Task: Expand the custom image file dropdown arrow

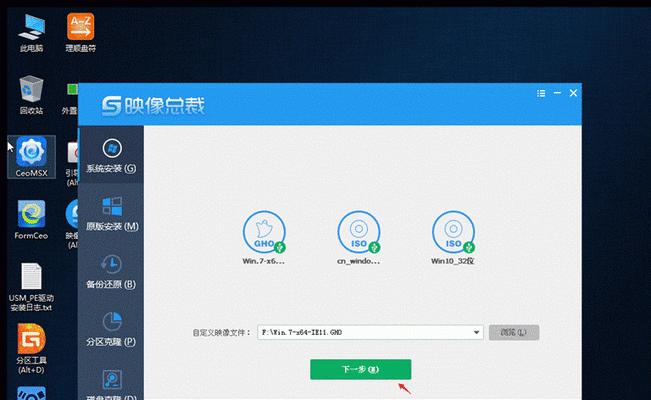Action: click(476, 332)
